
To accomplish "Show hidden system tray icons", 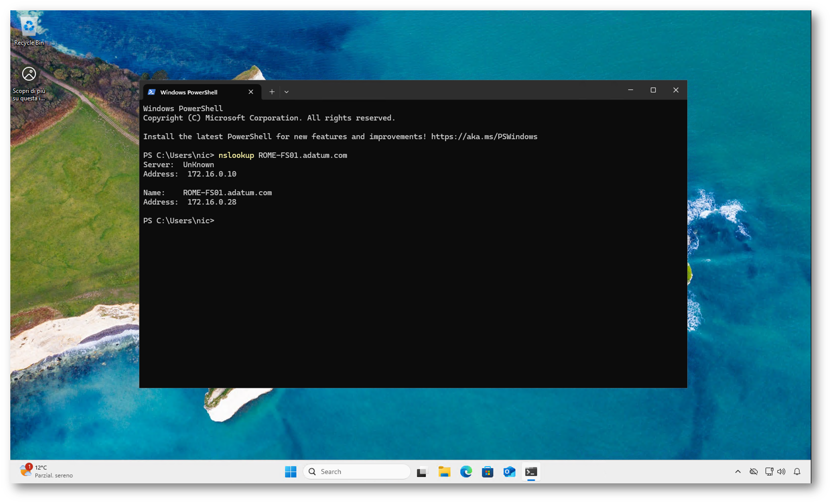I will point(738,472).
